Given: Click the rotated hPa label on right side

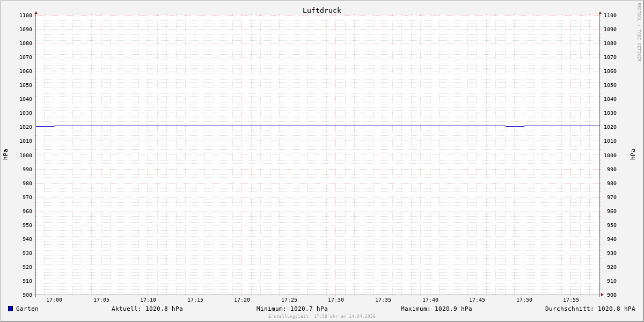Looking at the screenshot, I should (x=633, y=155).
